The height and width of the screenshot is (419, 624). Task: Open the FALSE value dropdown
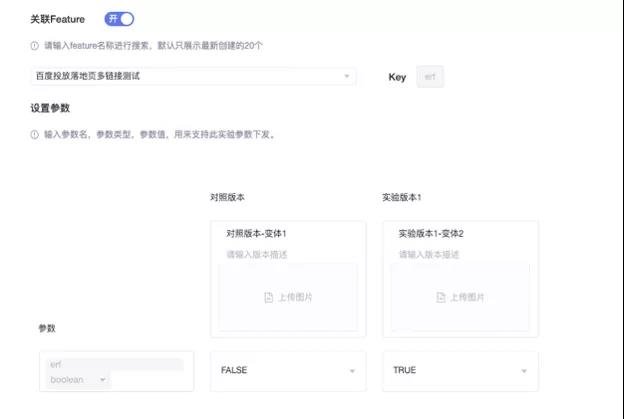tap(288, 370)
